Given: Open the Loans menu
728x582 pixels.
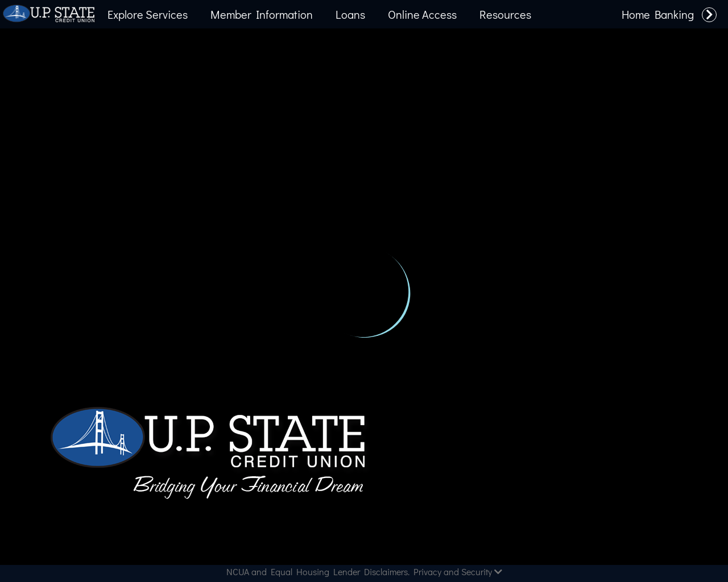Looking at the screenshot, I should pyautogui.click(x=350, y=15).
